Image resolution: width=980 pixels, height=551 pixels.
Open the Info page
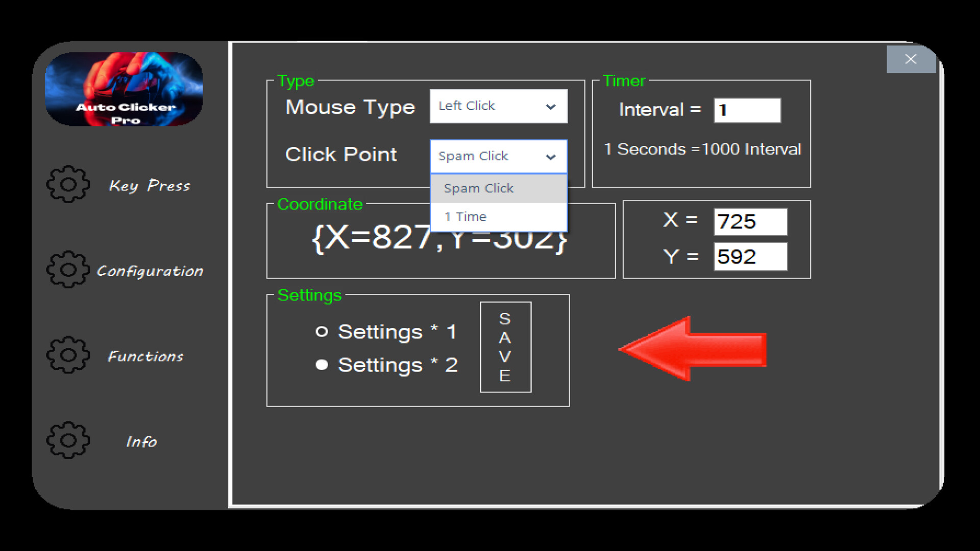click(x=141, y=442)
